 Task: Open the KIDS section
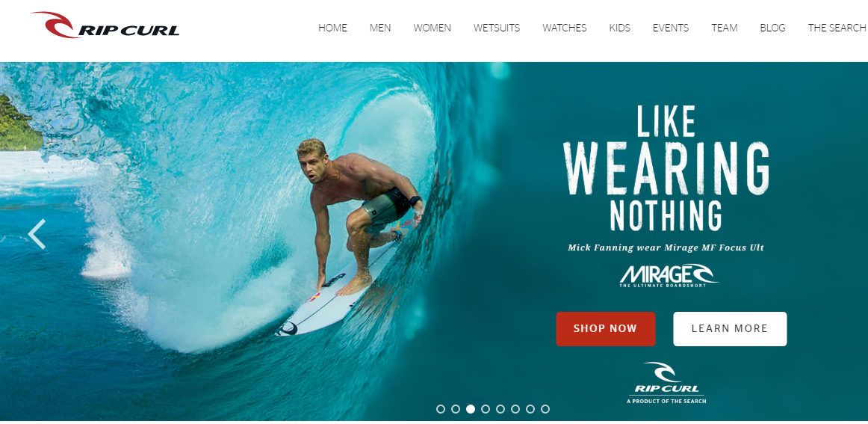point(619,28)
